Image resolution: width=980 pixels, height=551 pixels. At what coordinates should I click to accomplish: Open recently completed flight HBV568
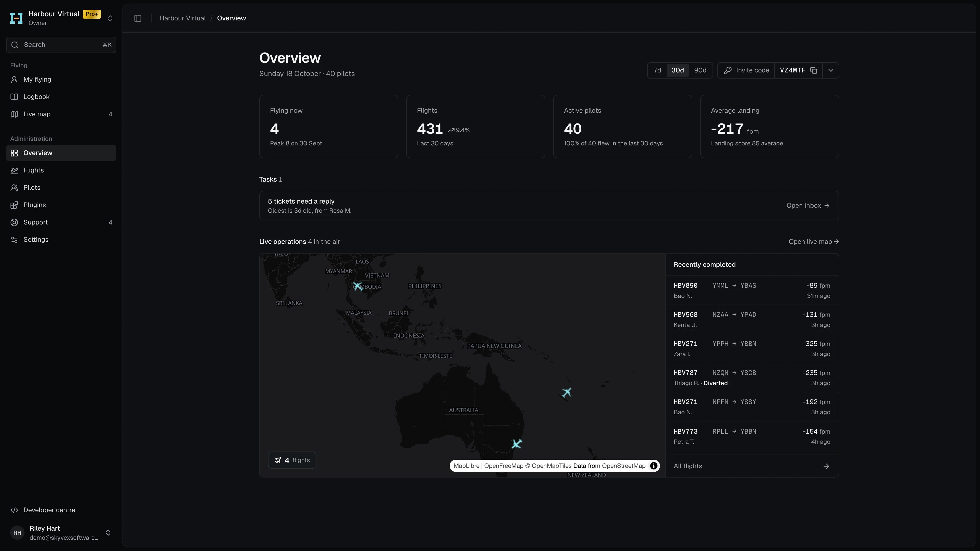coord(752,319)
